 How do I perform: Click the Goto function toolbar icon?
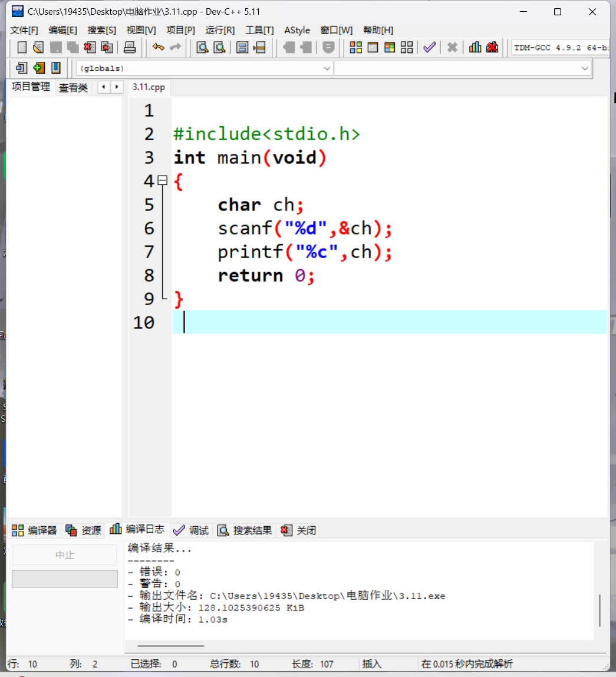tap(242, 48)
